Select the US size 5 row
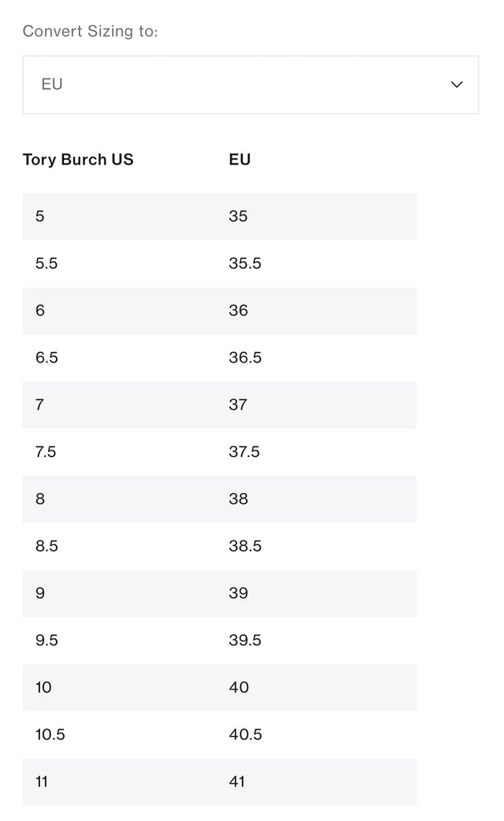The image size is (504, 821). (x=220, y=216)
